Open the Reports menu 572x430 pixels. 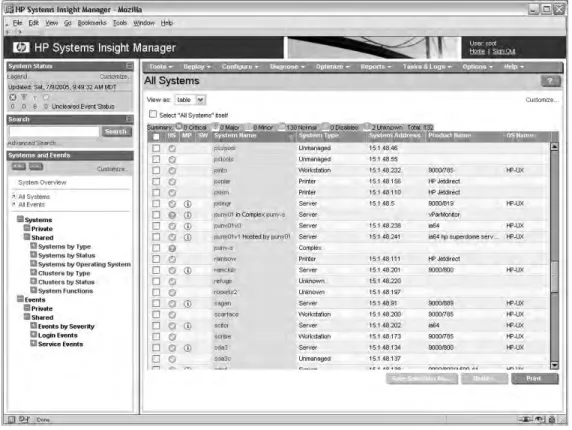[376, 67]
